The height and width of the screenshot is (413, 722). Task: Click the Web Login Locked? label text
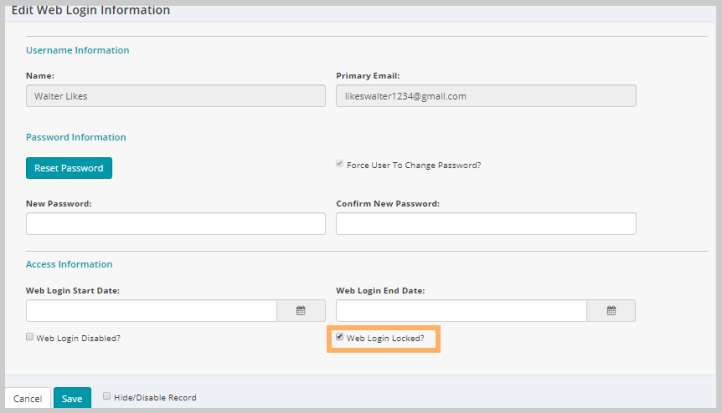click(385, 338)
